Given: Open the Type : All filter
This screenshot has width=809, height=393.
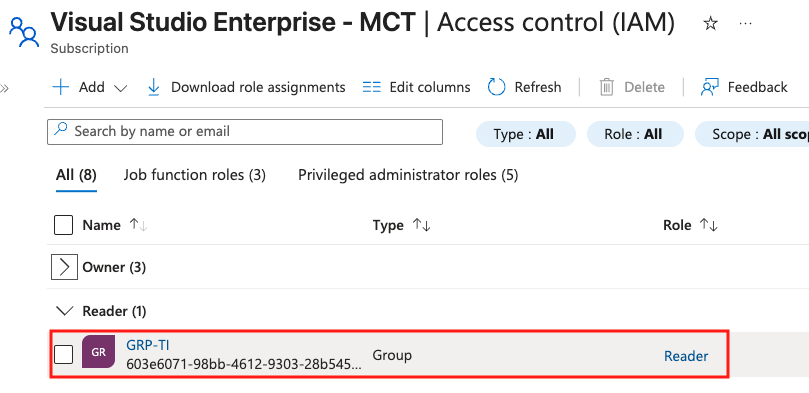Looking at the screenshot, I should 525,134.
